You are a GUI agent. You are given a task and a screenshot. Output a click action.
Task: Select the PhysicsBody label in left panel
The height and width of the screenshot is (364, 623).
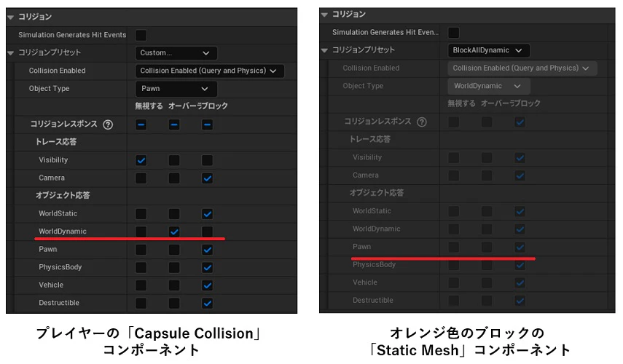pyautogui.click(x=60, y=267)
